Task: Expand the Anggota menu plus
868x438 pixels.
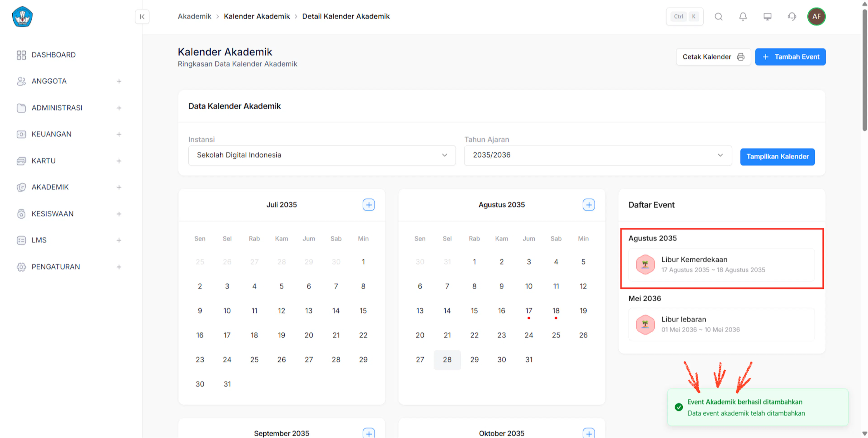Action: pos(119,81)
